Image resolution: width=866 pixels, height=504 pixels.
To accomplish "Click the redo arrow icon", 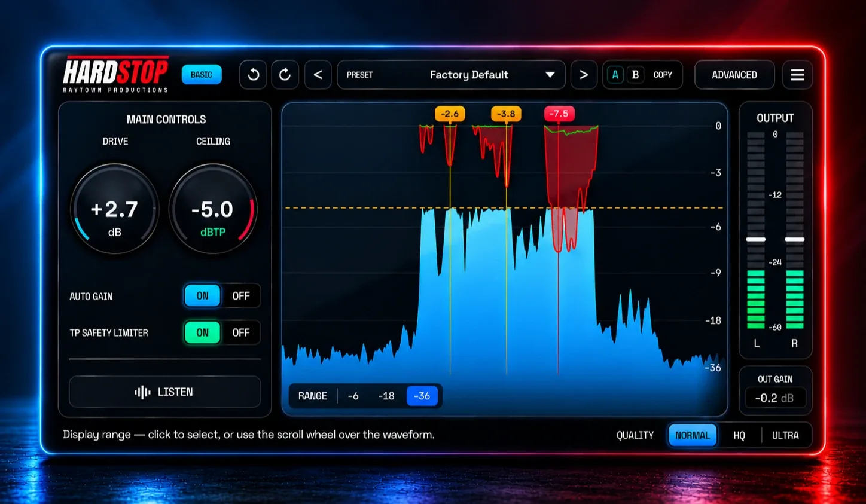I will pos(285,75).
